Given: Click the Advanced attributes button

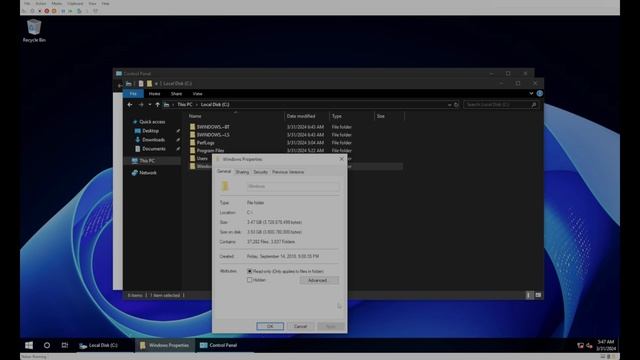Looking at the screenshot, I should click(x=318, y=280).
